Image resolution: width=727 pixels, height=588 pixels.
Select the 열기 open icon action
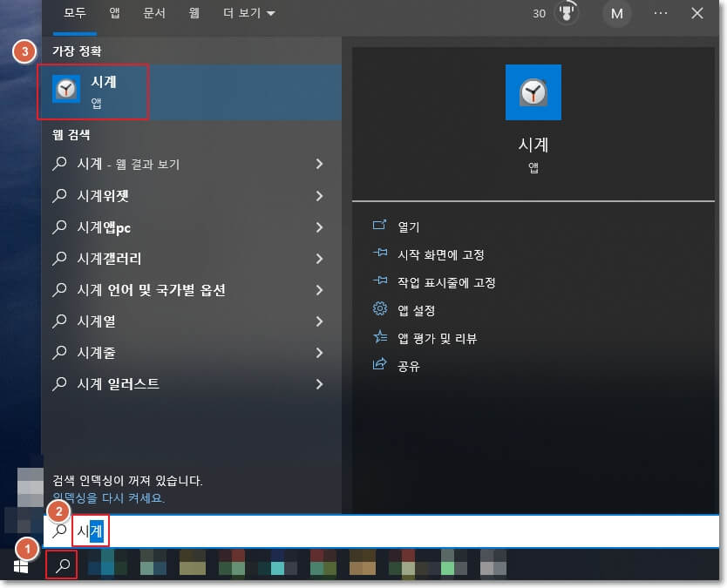coord(379,225)
